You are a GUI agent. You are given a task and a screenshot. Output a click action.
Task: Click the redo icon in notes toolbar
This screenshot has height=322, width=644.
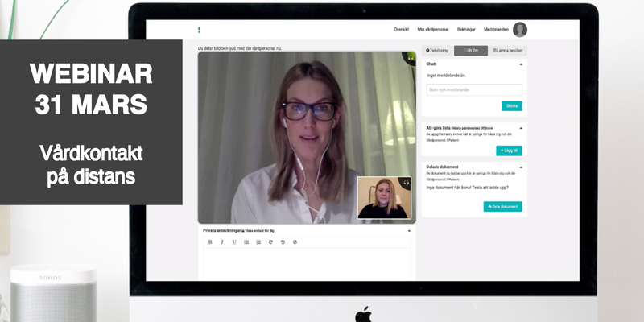point(270,242)
